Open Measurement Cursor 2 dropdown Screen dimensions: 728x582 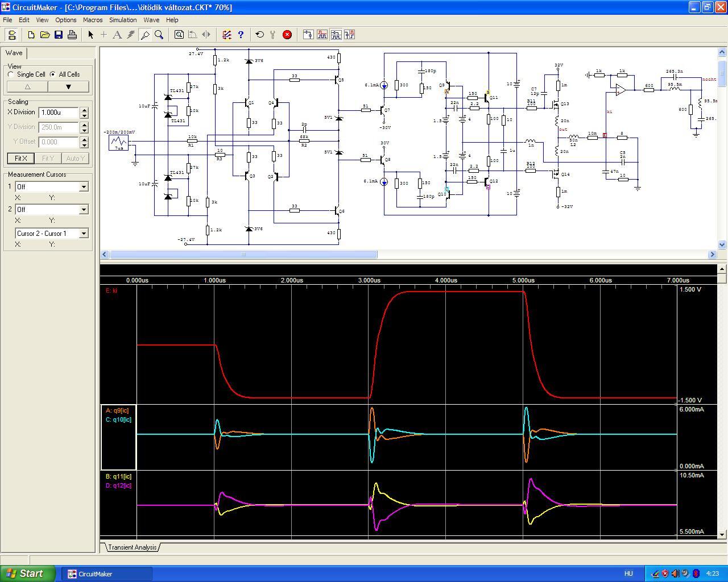tap(84, 210)
